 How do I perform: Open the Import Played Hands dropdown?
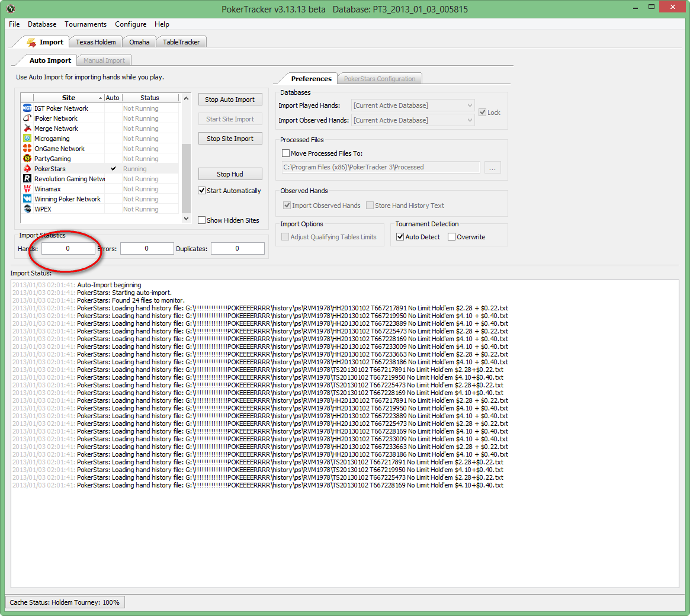(x=413, y=105)
